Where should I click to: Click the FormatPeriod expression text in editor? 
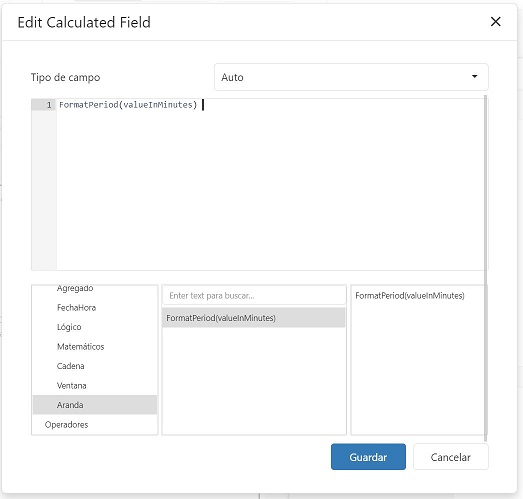tap(128, 105)
